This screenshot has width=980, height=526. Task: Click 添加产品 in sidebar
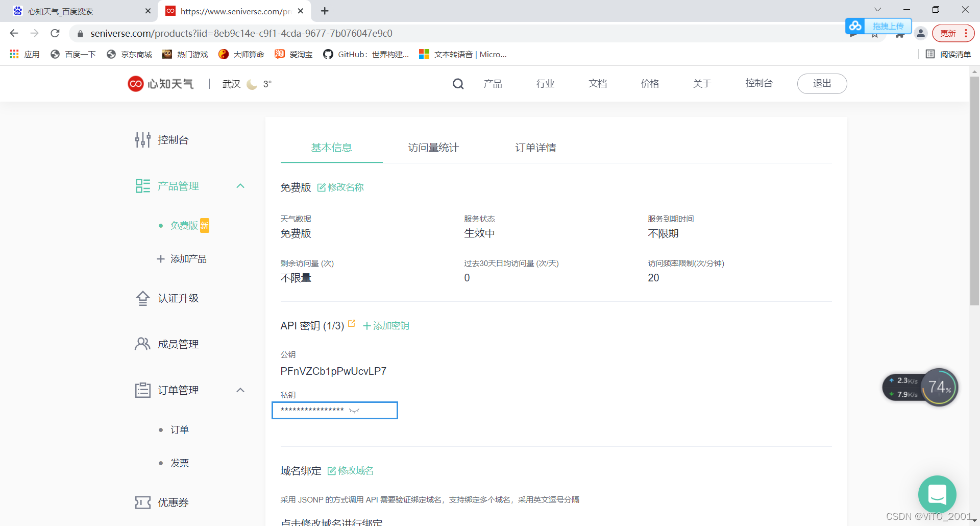click(188, 259)
